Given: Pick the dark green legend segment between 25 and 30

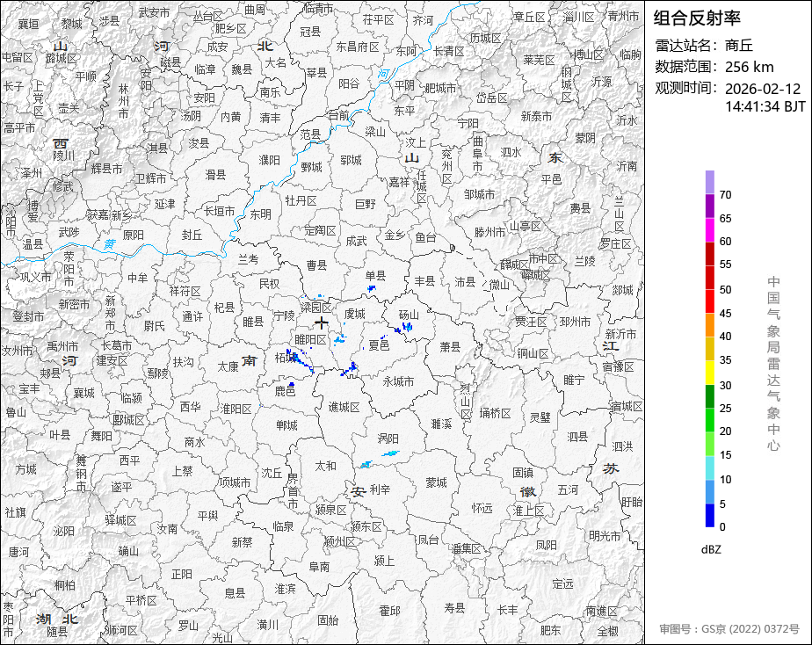Looking at the screenshot, I should coord(709,396).
